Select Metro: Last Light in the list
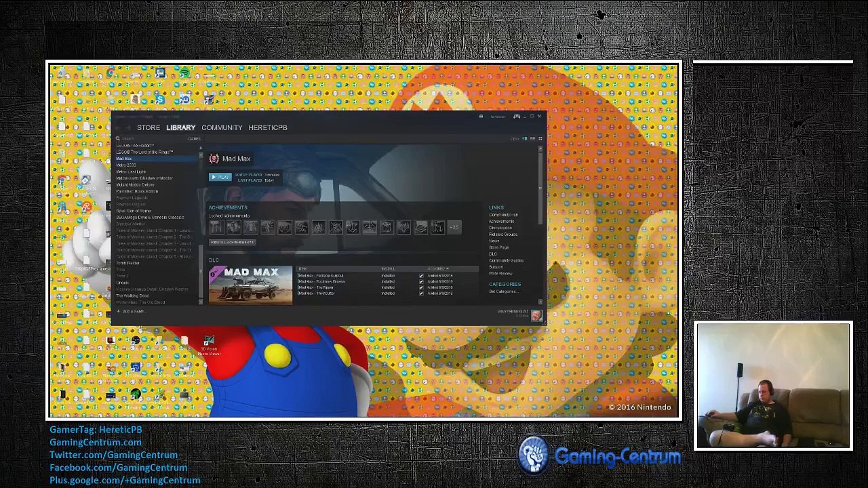 click(x=131, y=171)
